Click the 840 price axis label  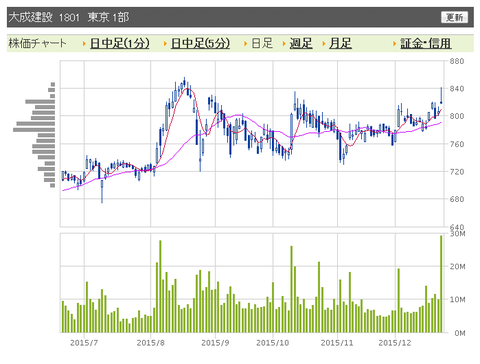click(456, 89)
